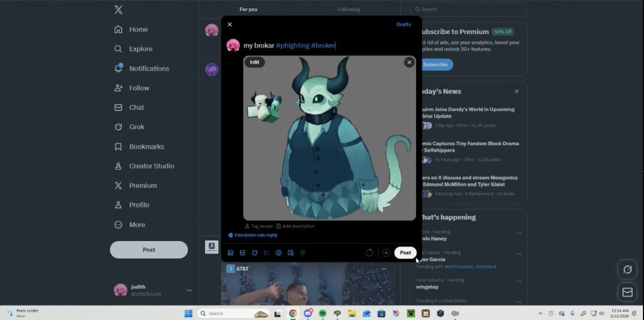644x320 pixels.
Task: Open more options for wingstop trend
Action: pos(518,281)
